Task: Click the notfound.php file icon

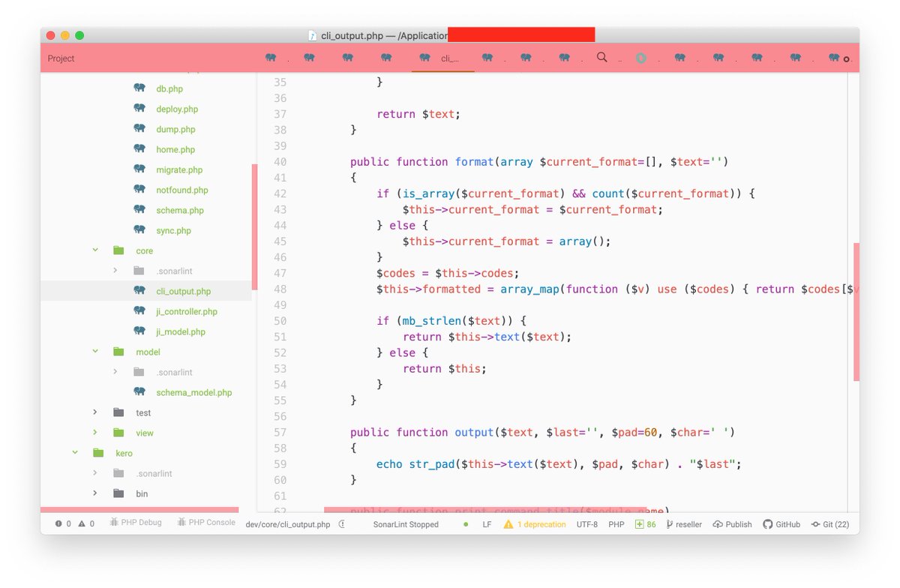Action: click(139, 190)
